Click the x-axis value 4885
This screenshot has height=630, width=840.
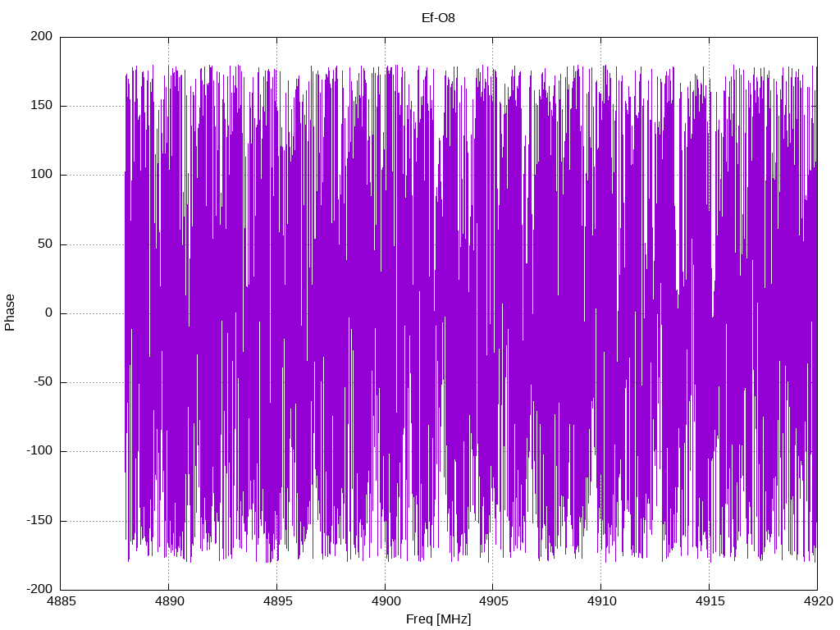click(61, 601)
